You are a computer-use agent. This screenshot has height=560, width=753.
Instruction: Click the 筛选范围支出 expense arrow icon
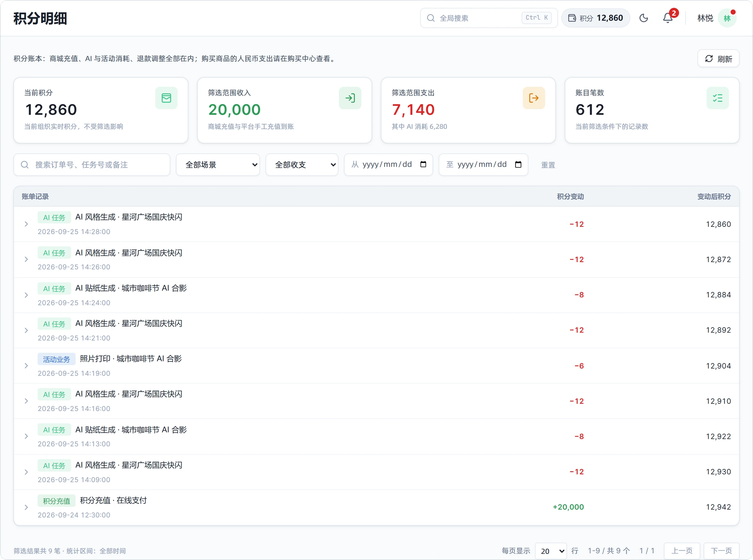[534, 98]
